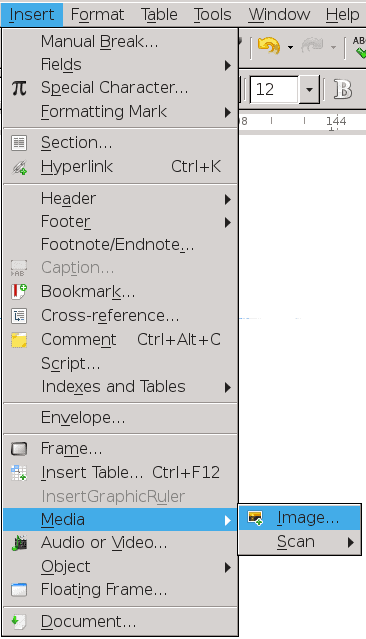
Task: Open the Undo history dropdown arrow
Action: 290,47
